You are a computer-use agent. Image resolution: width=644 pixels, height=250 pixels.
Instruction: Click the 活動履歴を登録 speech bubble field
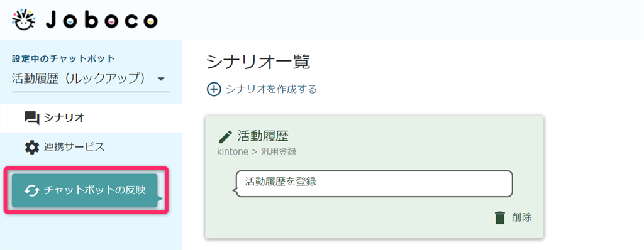pos(374,184)
